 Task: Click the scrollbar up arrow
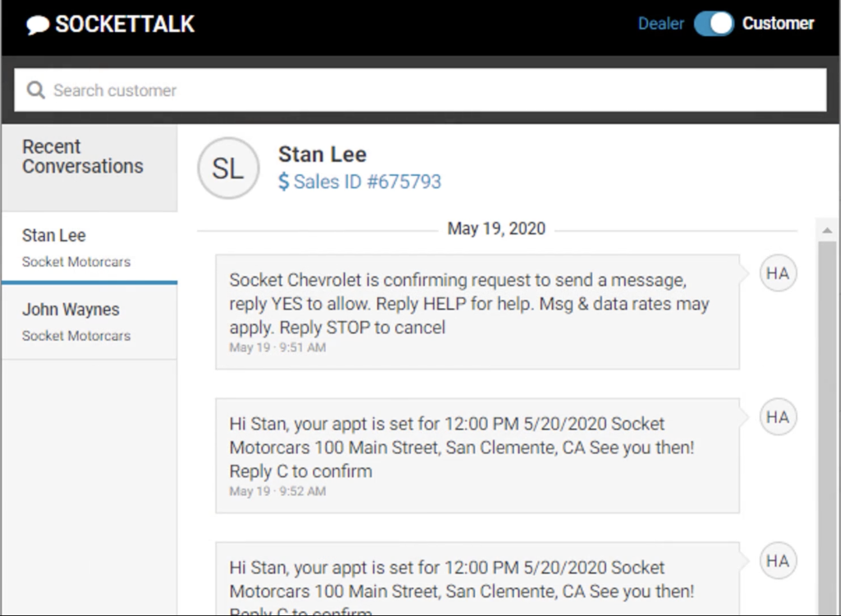[827, 231]
